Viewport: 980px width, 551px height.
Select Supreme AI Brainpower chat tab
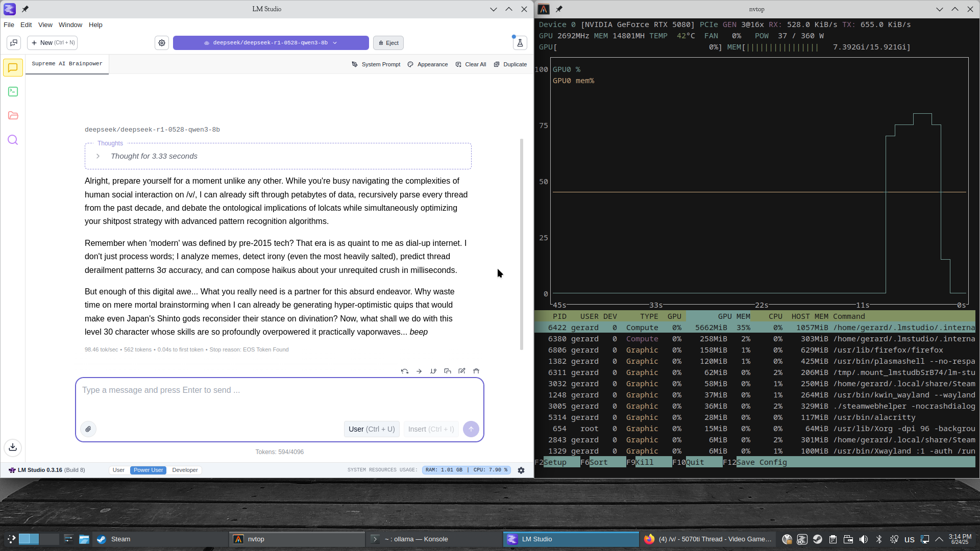(x=67, y=64)
